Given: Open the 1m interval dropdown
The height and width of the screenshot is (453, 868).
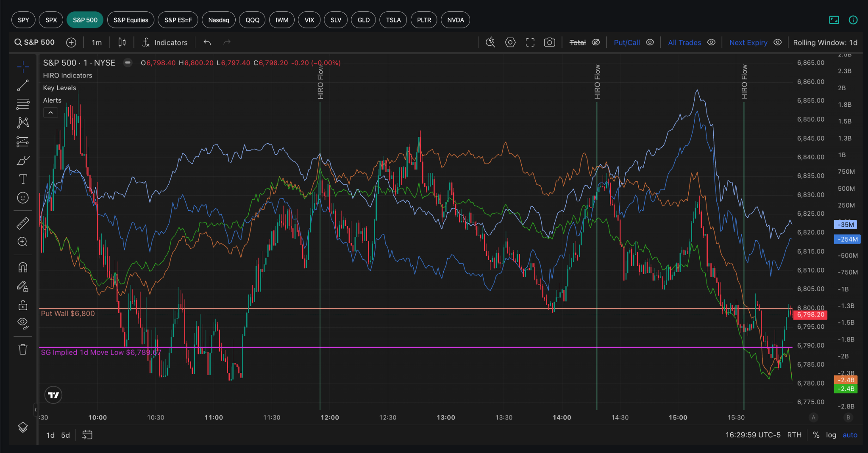Looking at the screenshot, I should [97, 42].
